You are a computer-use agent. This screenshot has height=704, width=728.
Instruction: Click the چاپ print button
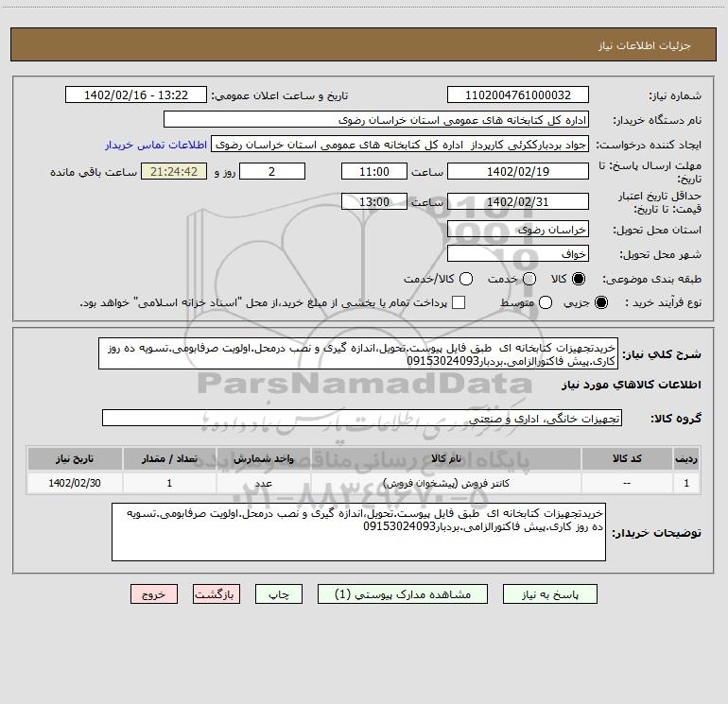pyautogui.click(x=279, y=594)
